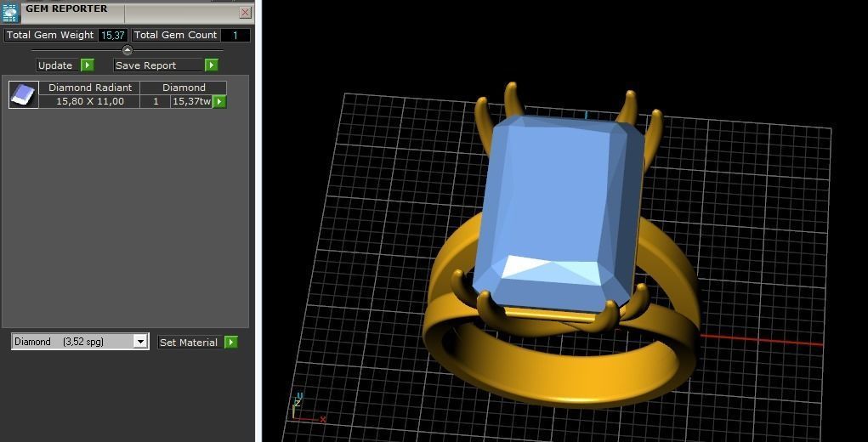Viewport: 868px width, 442px height.
Task: Click the 15,37tw weight cell
Action: pos(191,101)
